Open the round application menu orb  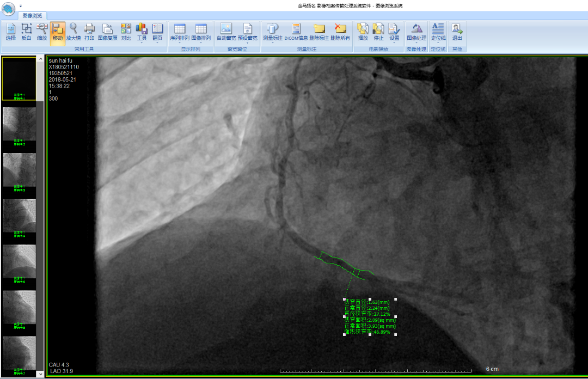pos(8,8)
